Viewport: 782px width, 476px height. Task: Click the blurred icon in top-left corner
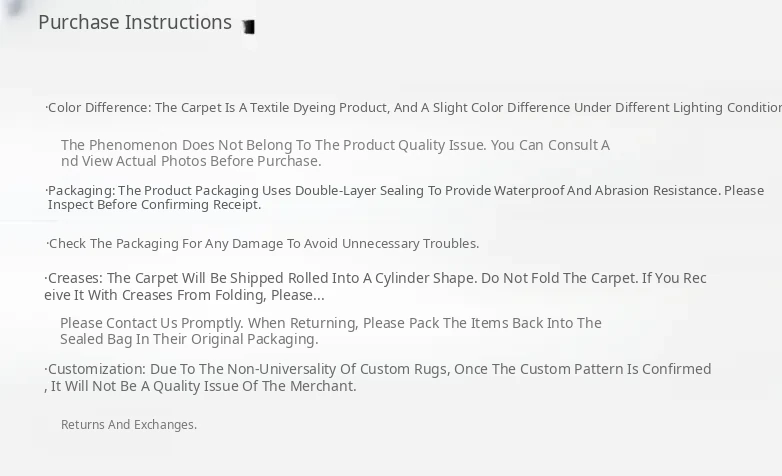[14, 8]
